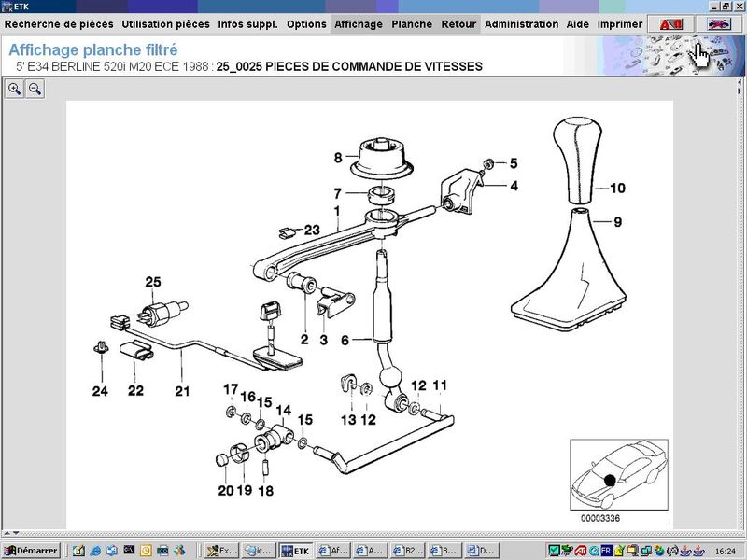747x560 pixels.
Task: Select part number 18 in the diagram
Action: point(266,491)
